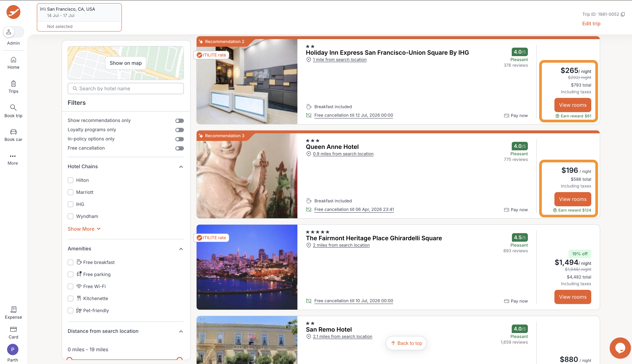The height and width of the screenshot is (364, 632).
Task: Click the Search by hotel name field
Action: pyautogui.click(x=126, y=89)
